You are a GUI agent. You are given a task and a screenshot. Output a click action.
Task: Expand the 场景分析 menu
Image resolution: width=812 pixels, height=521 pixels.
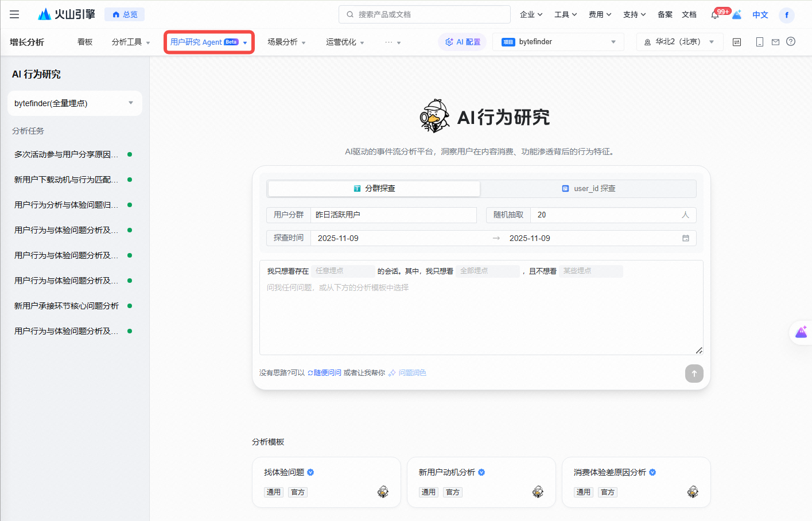(x=286, y=42)
